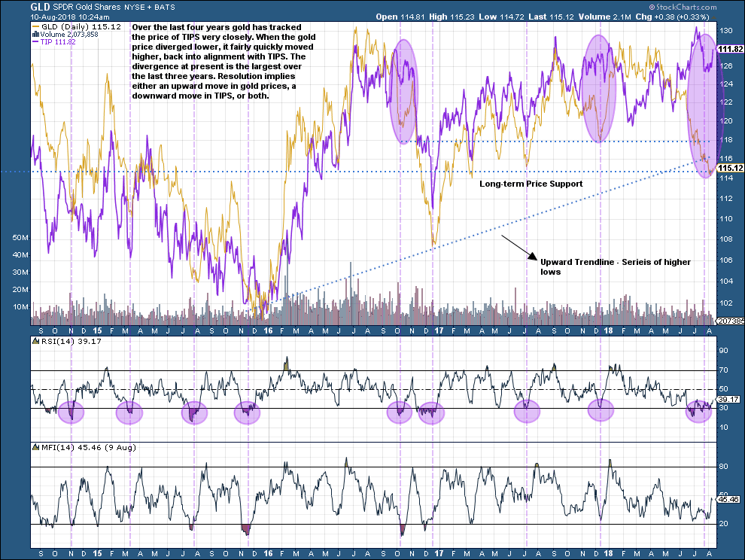Click the 45.46 MFI value tag
Image resolution: width=745 pixels, height=560 pixels.
[x=728, y=499]
